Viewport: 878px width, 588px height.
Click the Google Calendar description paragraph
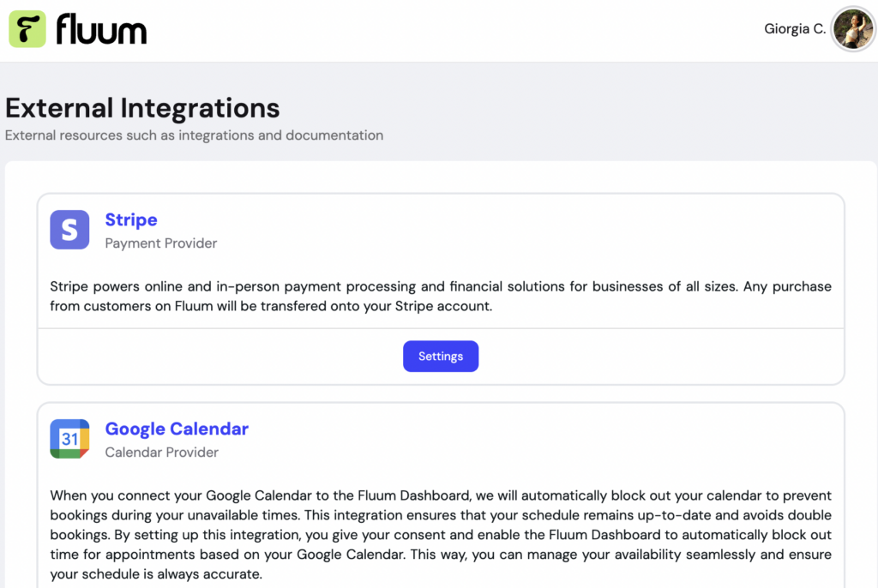[441, 535]
